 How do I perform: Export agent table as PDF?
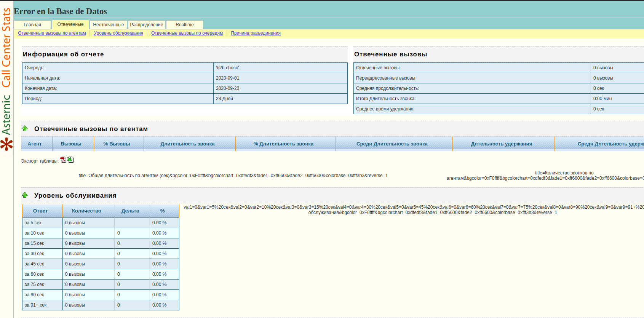[63, 160]
